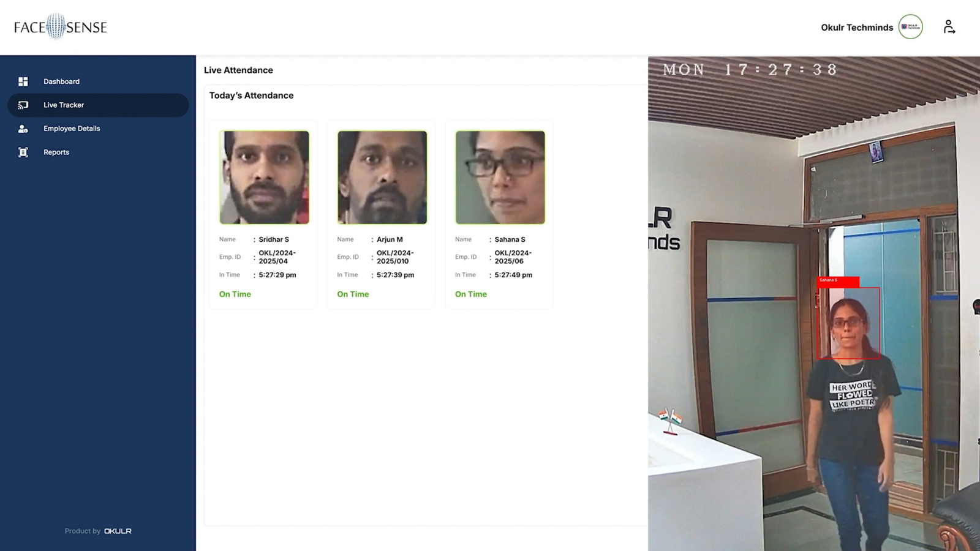Click the Live Tracker cast icon

pyautogui.click(x=23, y=105)
